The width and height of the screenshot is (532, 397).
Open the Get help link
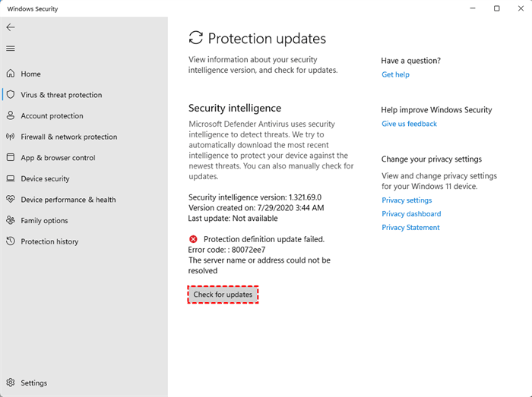[395, 74]
